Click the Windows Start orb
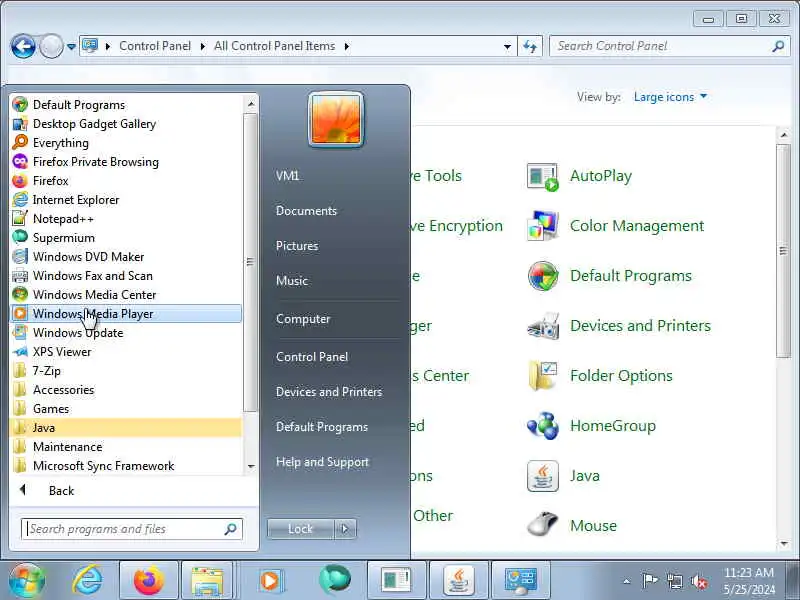The height and width of the screenshot is (600, 800). pyautogui.click(x=27, y=580)
